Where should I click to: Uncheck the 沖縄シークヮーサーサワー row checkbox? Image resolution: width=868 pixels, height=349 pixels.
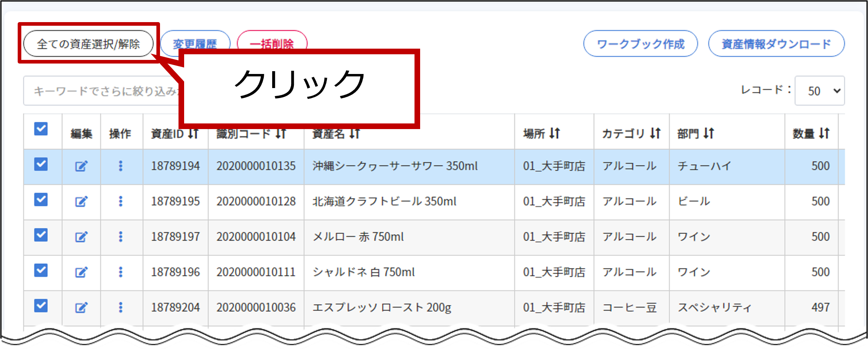[x=41, y=164]
